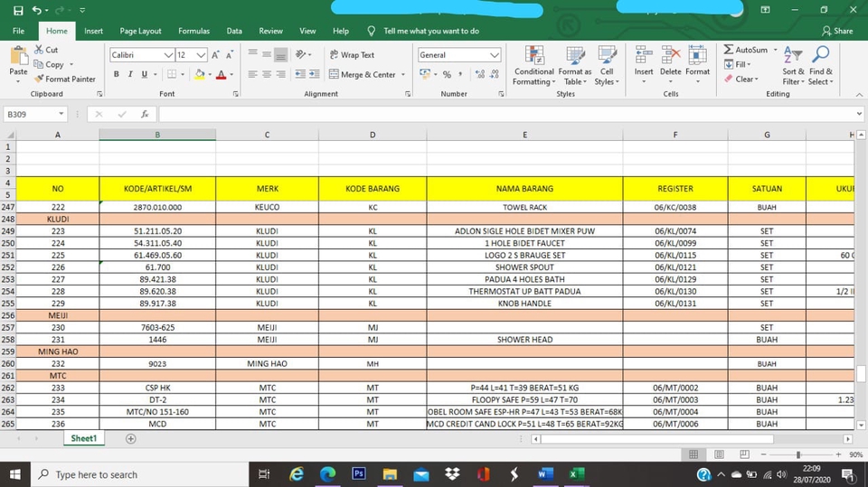
Task: Switch to the Page Layout tab
Action: point(141,31)
